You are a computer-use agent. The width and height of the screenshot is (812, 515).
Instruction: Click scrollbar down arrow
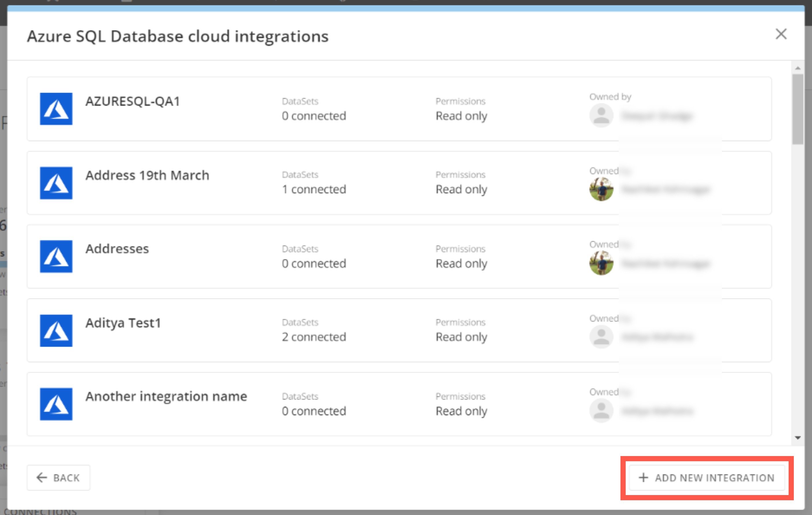[x=798, y=438]
